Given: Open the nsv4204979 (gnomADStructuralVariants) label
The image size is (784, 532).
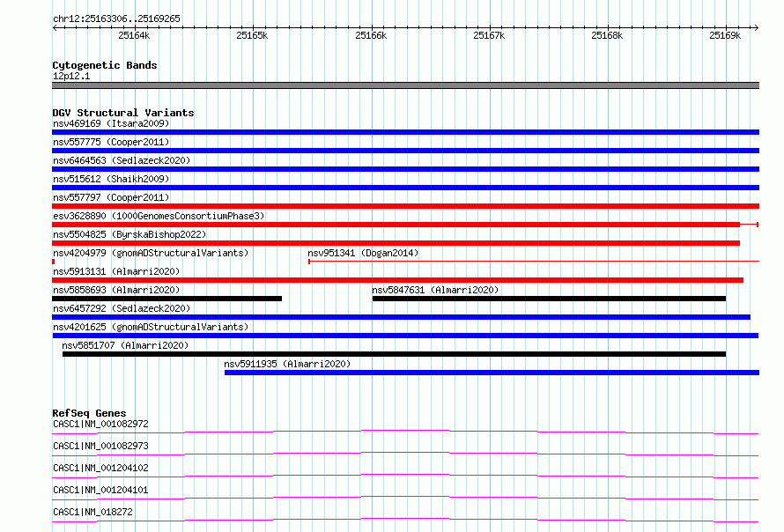Looking at the screenshot, I should 151,253.
